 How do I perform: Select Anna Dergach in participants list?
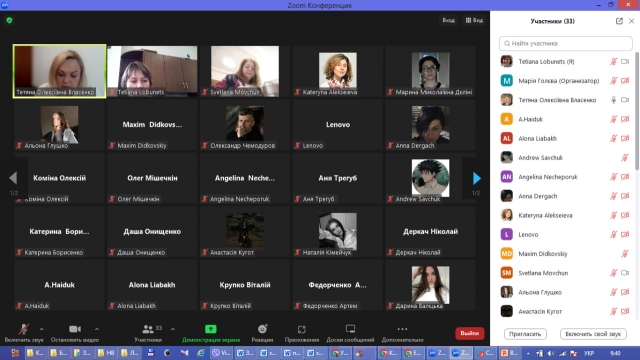pos(565,196)
